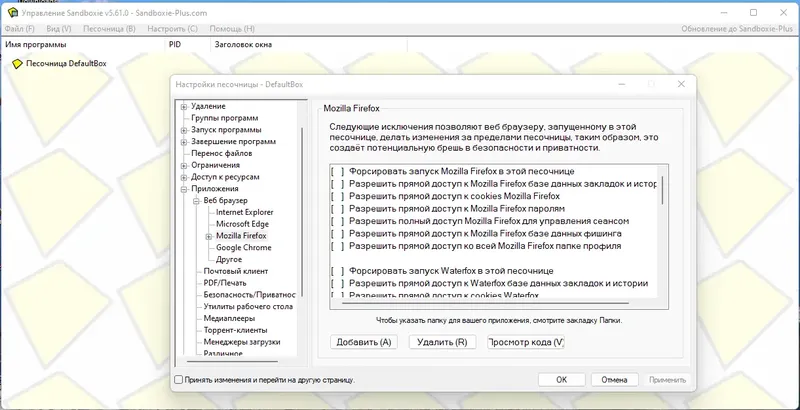The image size is (800, 410).
Task: Click the Добавить (A) button
Action: point(364,342)
